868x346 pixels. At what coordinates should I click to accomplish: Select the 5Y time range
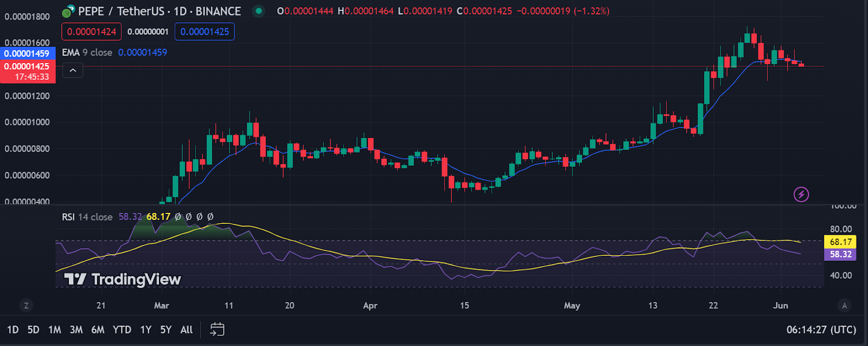pyautogui.click(x=165, y=330)
